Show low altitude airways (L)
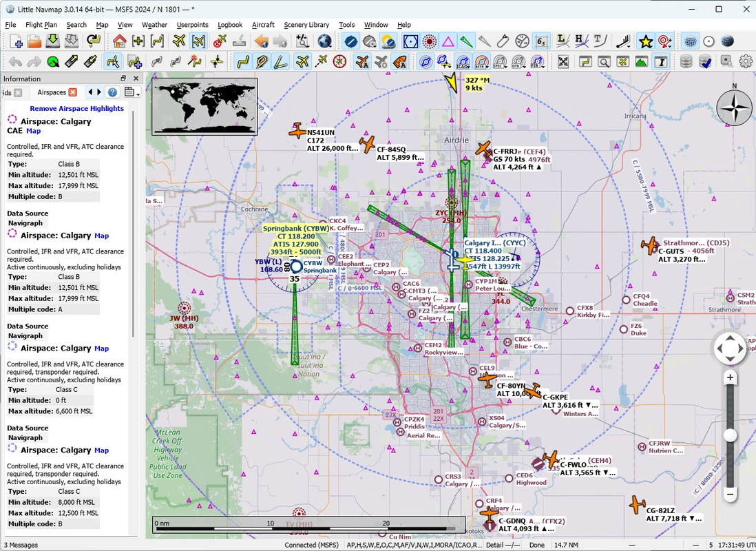The image size is (756, 551). click(x=562, y=41)
